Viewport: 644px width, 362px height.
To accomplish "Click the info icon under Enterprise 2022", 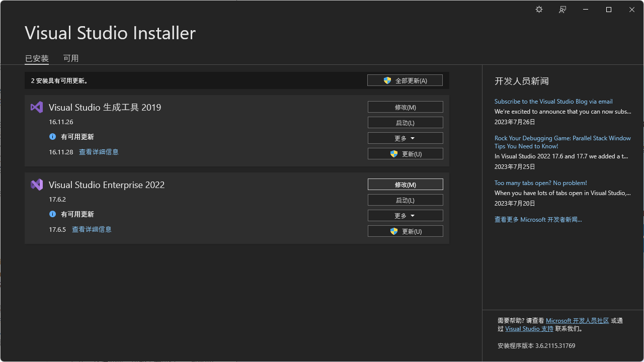I will click(x=52, y=214).
